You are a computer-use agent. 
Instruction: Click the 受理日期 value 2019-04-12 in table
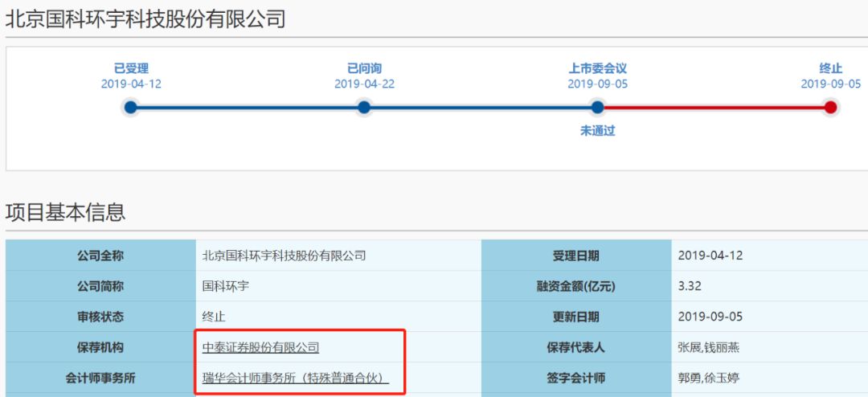pyautogui.click(x=710, y=256)
